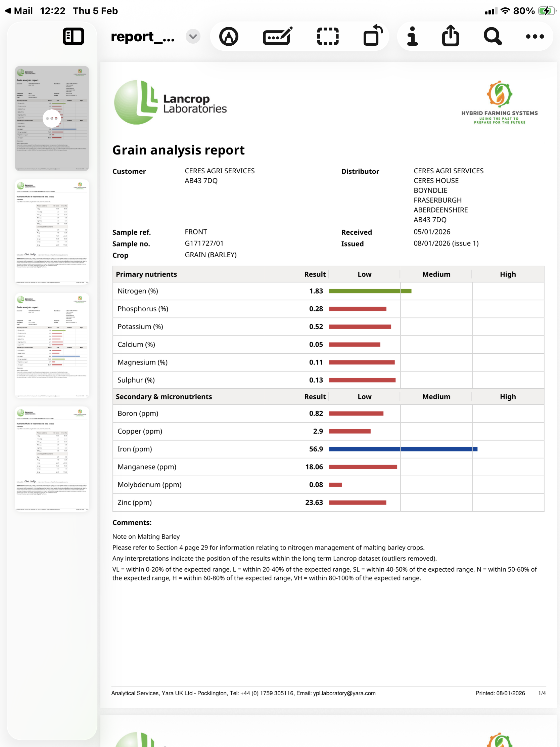Viewport: 560px width, 747px height.
Task: Tap the Wi-Fi status icon
Action: [505, 11]
